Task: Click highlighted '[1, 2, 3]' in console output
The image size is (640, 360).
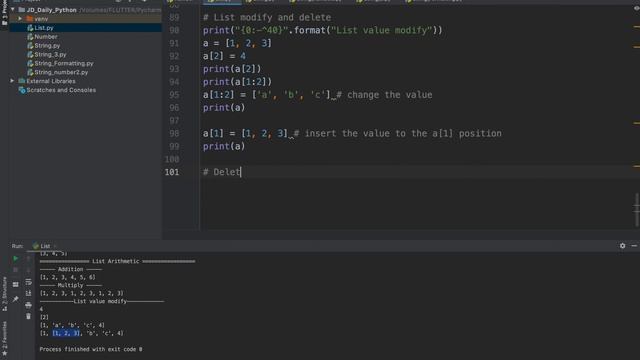Action: (x=66, y=333)
